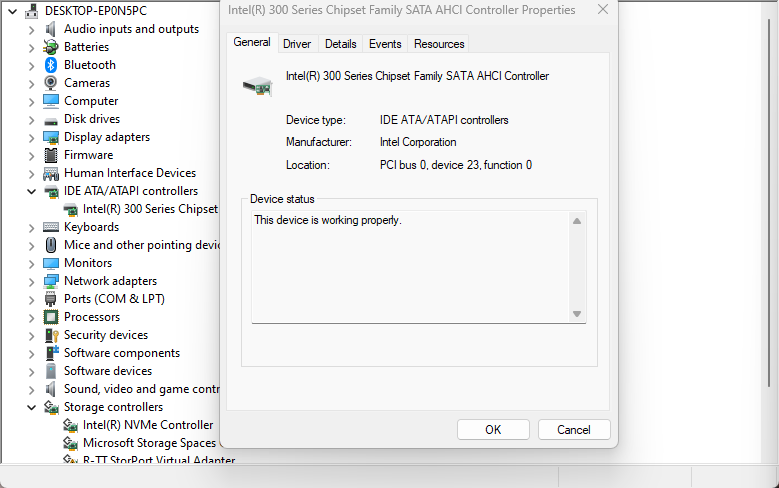Click OK in the Properties dialog
Viewport: 779px width, 488px height.
point(493,429)
